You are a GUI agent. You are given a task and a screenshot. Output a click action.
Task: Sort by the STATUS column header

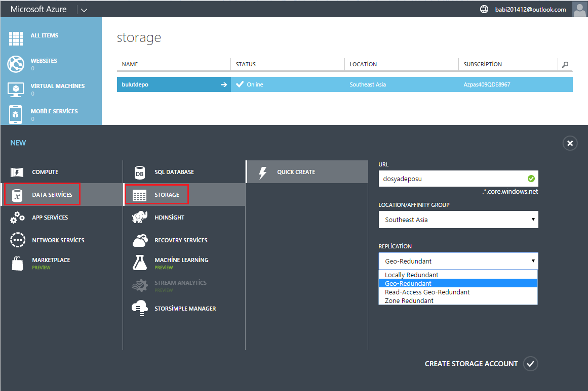coord(246,64)
